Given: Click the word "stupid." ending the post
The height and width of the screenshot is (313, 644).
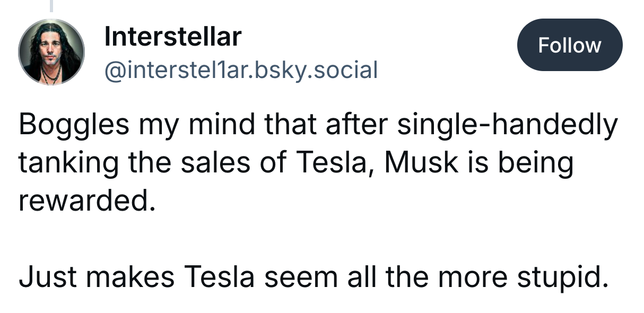Looking at the screenshot, I should click(561, 278).
